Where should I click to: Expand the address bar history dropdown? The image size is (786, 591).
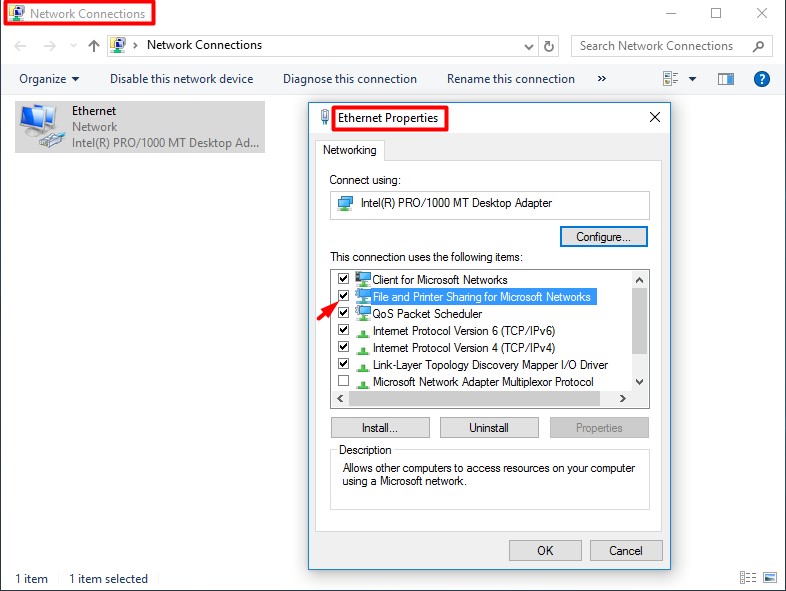click(528, 47)
